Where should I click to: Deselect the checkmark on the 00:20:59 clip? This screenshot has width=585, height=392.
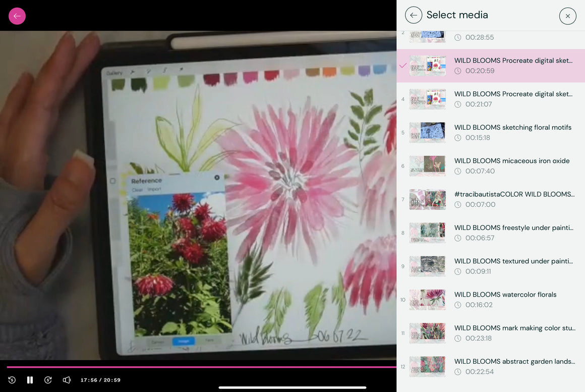(x=402, y=66)
